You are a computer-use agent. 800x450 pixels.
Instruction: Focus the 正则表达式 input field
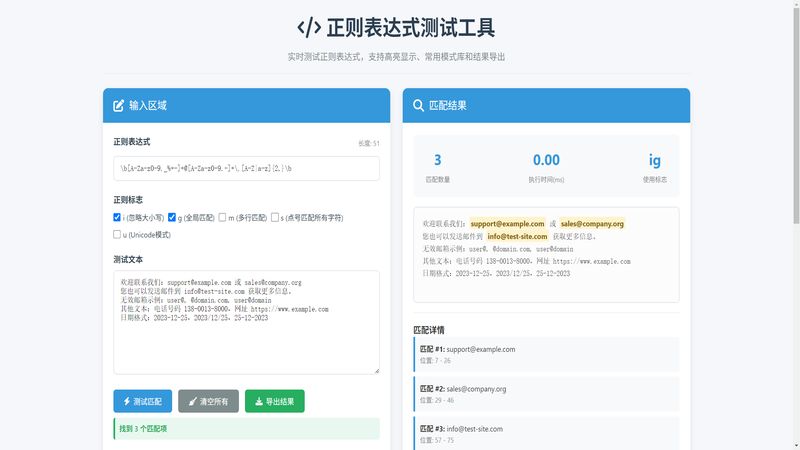point(246,168)
